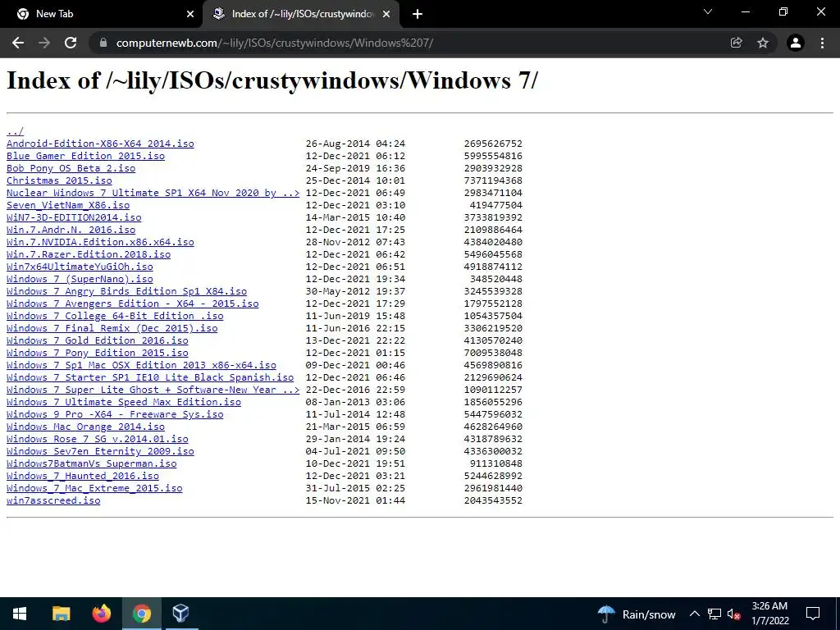Open Windows_7_(SuperNano).iso link
Image resolution: width=840 pixels, height=630 pixels.
pyautogui.click(x=80, y=279)
